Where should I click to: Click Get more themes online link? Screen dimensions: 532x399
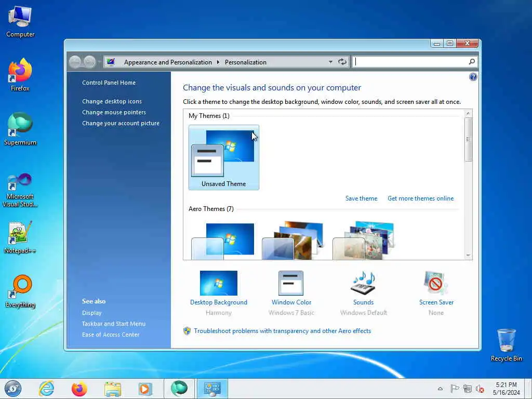420,198
